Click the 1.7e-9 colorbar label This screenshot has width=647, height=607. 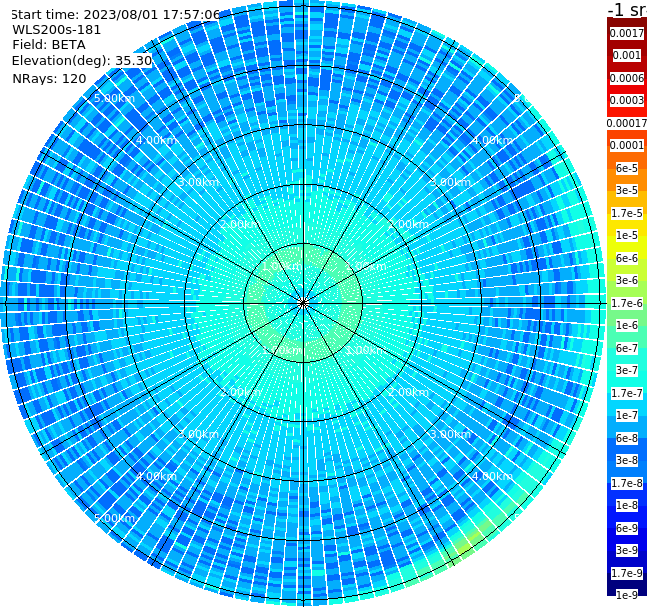(x=627, y=573)
